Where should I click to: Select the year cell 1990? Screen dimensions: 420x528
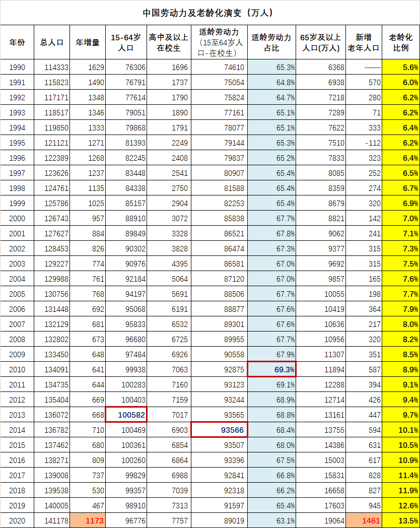click(x=17, y=68)
